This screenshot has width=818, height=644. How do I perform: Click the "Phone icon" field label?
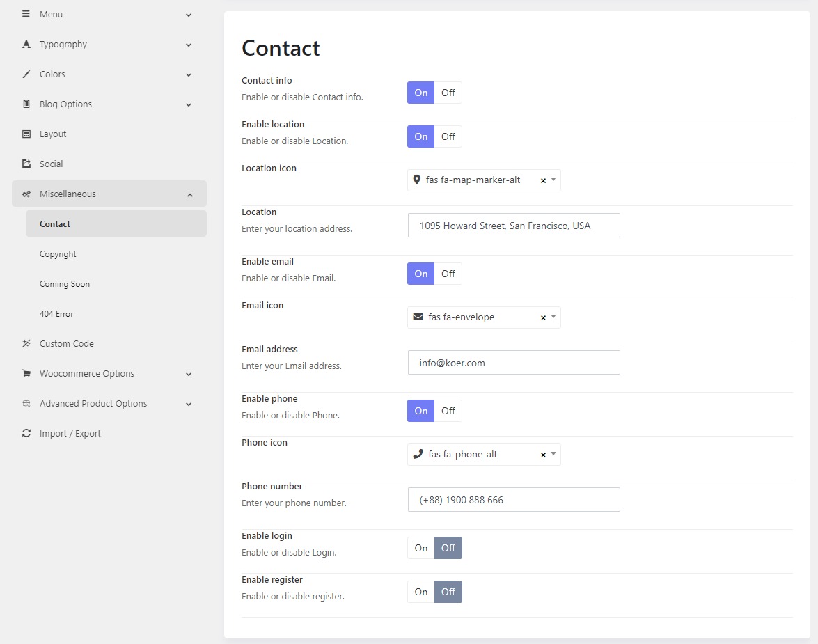265,443
